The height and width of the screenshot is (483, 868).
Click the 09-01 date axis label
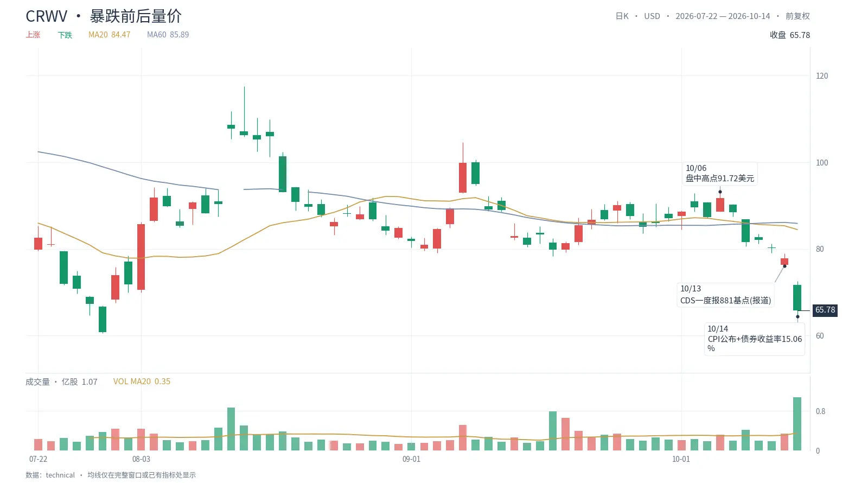411,459
